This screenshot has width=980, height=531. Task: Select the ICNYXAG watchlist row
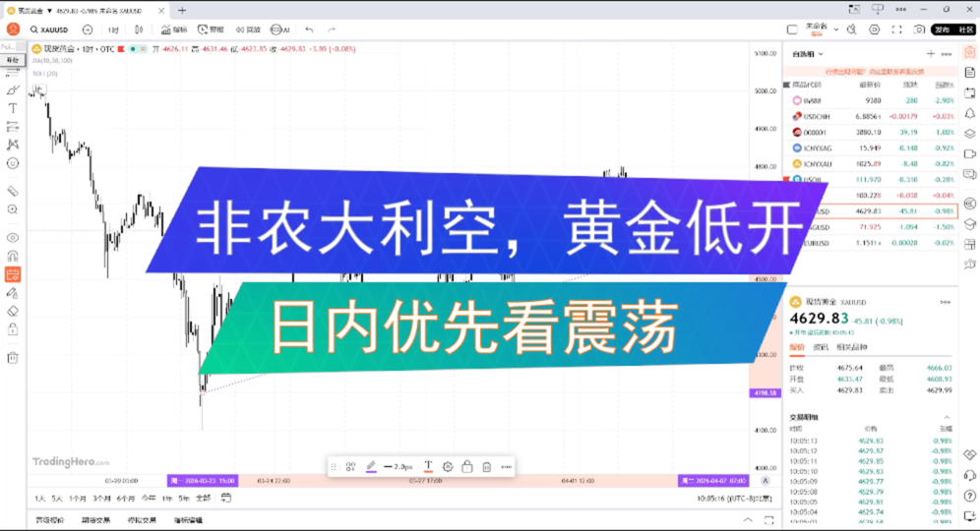pyautogui.click(x=872, y=148)
